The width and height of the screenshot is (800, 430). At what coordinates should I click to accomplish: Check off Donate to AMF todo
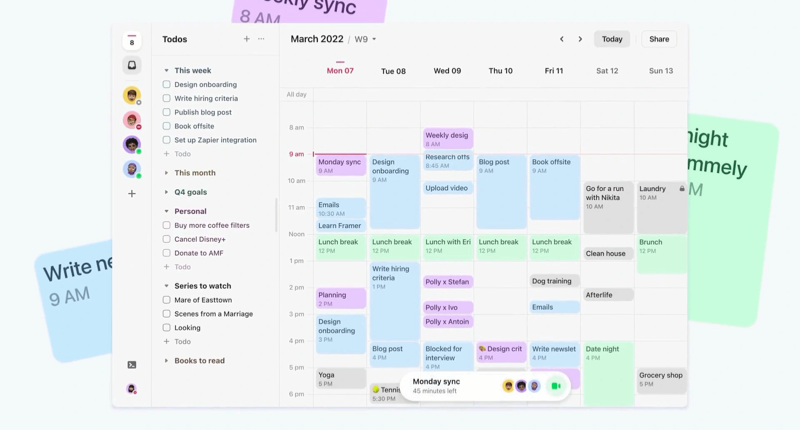point(166,252)
